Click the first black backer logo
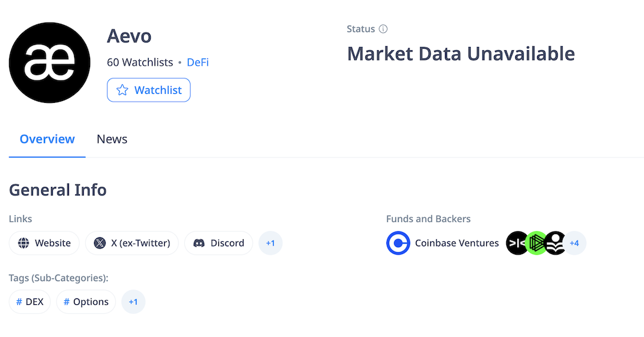 click(516, 243)
